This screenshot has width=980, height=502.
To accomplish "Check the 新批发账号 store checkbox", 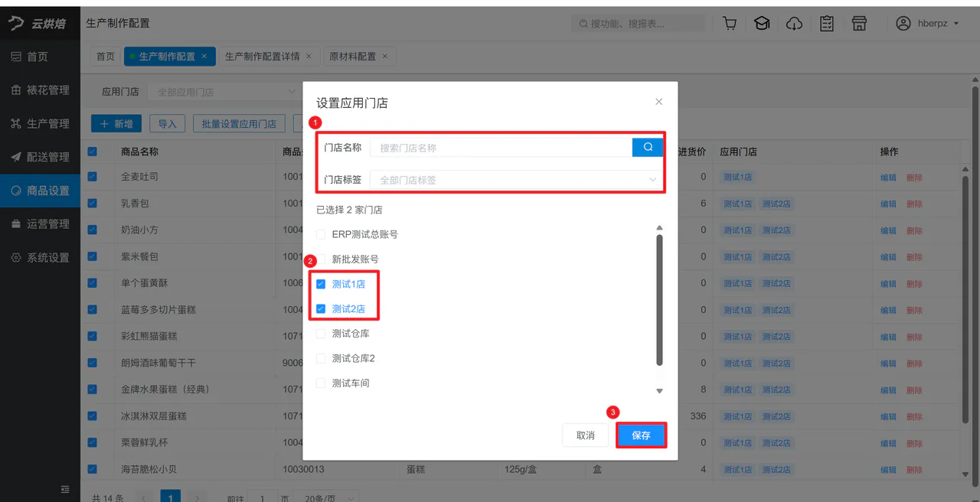I will (x=321, y=259).
